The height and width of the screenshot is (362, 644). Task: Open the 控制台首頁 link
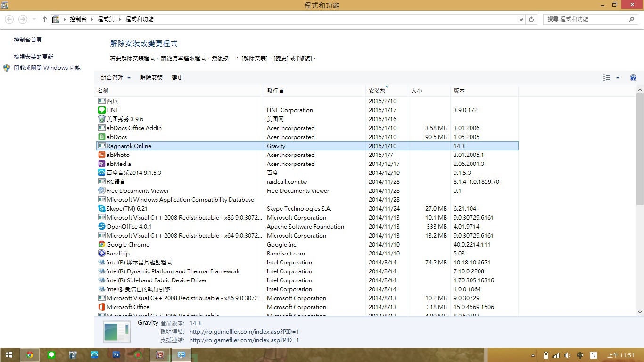click(28, 40)
